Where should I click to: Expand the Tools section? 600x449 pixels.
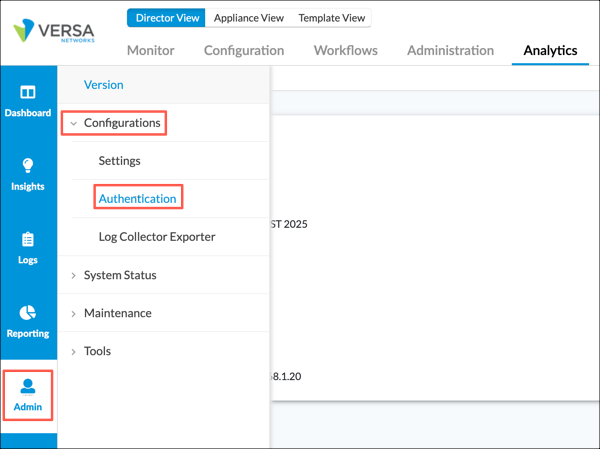(x=97, y=351)
